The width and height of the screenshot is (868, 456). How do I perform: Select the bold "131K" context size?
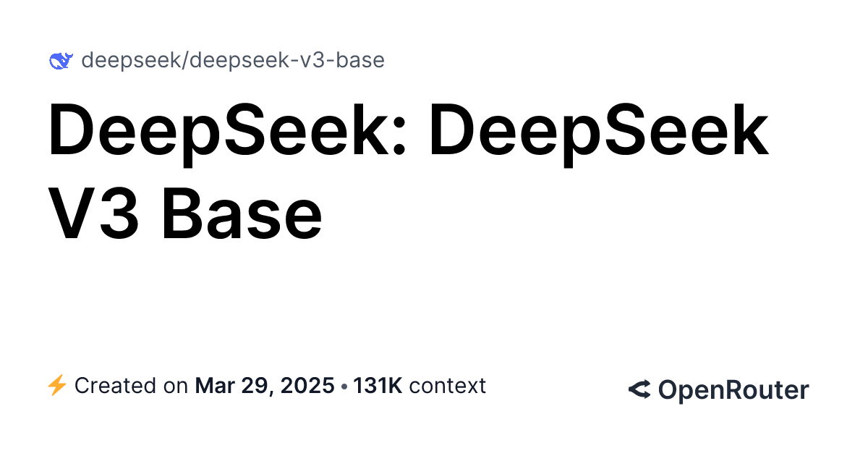(x=378, y=386)
